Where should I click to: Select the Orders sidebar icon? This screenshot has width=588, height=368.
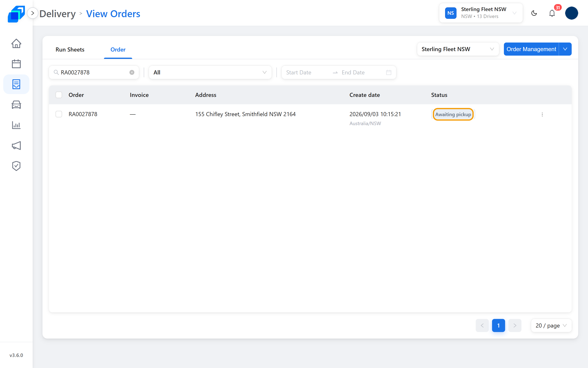16,84
